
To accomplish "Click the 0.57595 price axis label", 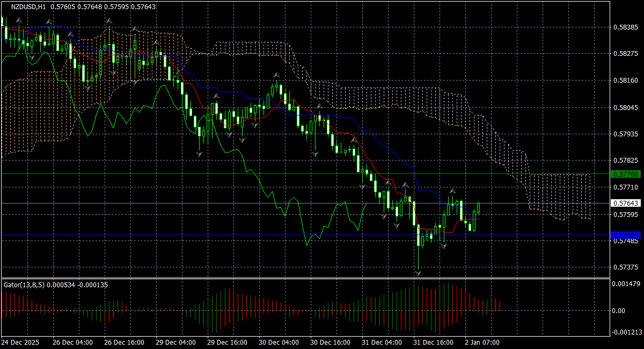I will click(625, 214).
